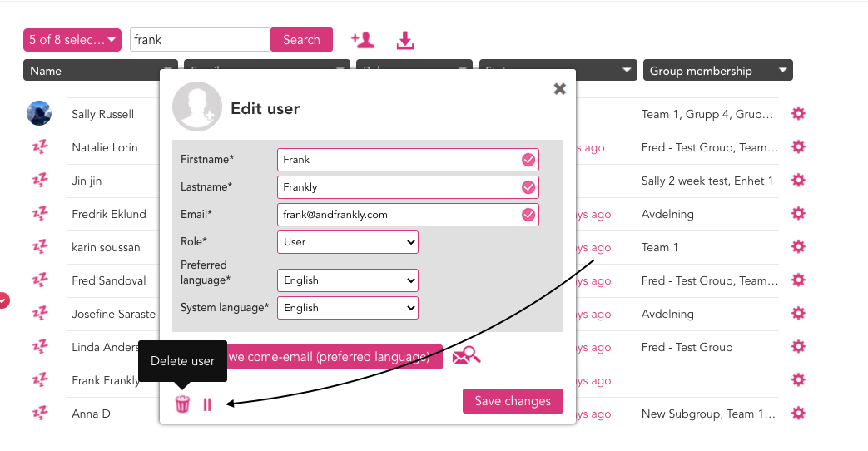This screenshot has width=868, height=451.
Task: Click the Name column header
Action: [92, 70]
